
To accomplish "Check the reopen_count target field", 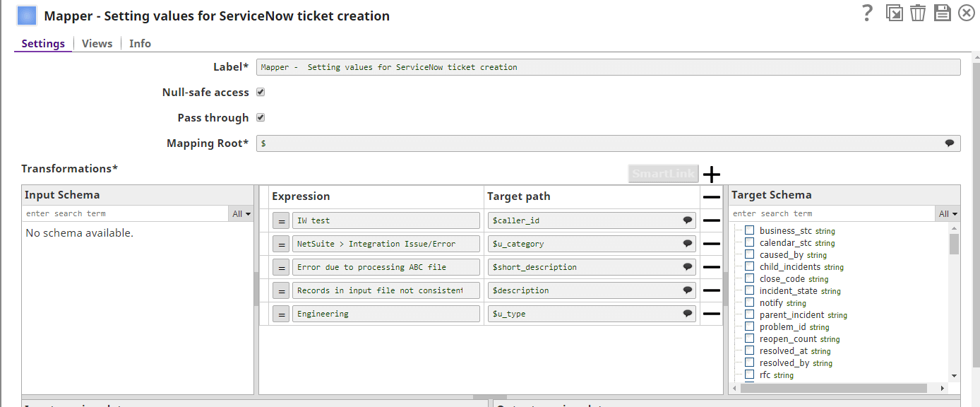I will 750,338.
